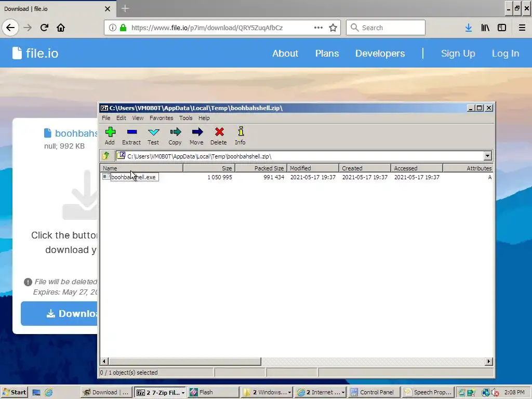Click the Info toolbar icon
Image resolution: width=532 pixels, height=399 pixels.
tap(240, 136)
